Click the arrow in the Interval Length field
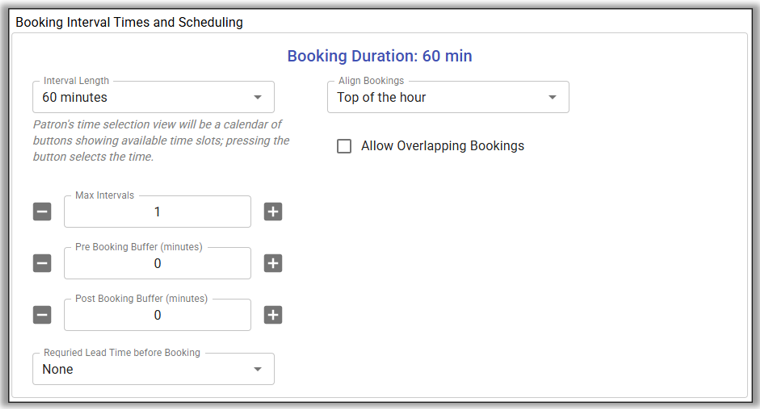 [x=257, y=98]
